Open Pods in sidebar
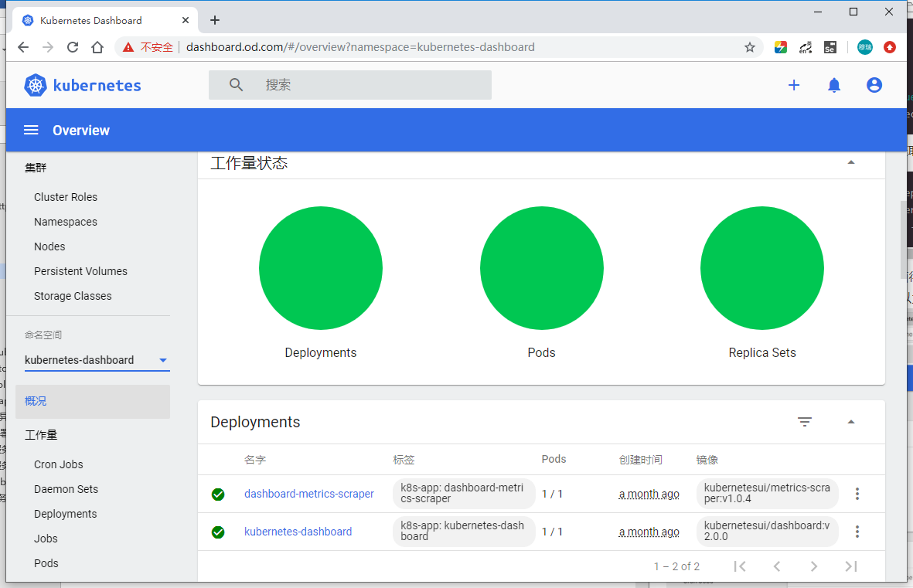The height and width of the screenshot is (588, 913). (46, 563)
